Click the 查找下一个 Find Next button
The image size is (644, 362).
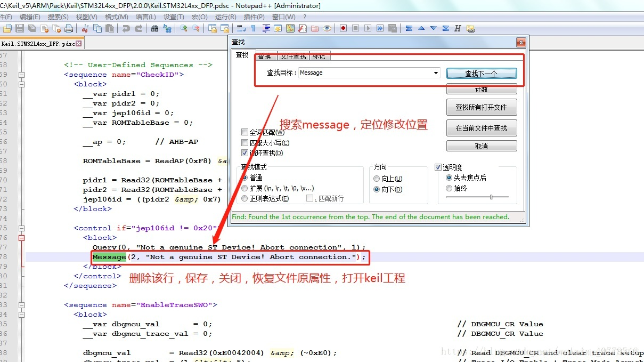tap(482, 74)
